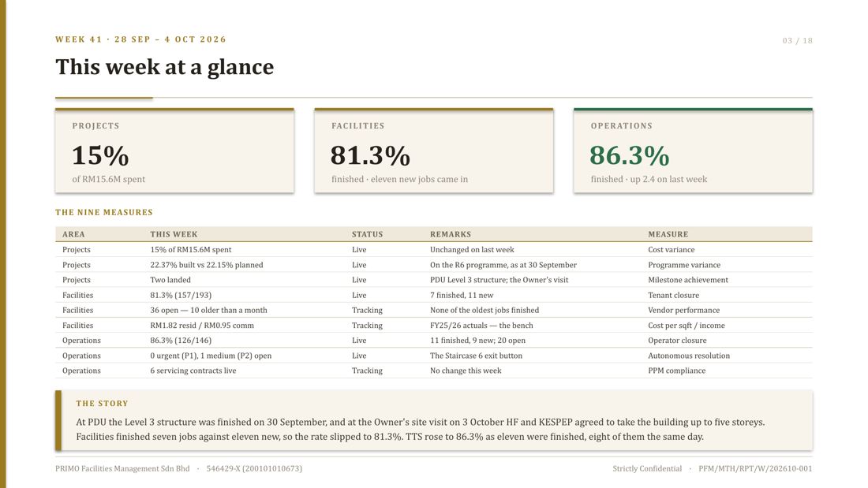Image resolution: width=868 pixels, height=488 pixels.
Task: Click the WEEK 41 date heading
Action: pyautogui.click(x=140, y=39)
